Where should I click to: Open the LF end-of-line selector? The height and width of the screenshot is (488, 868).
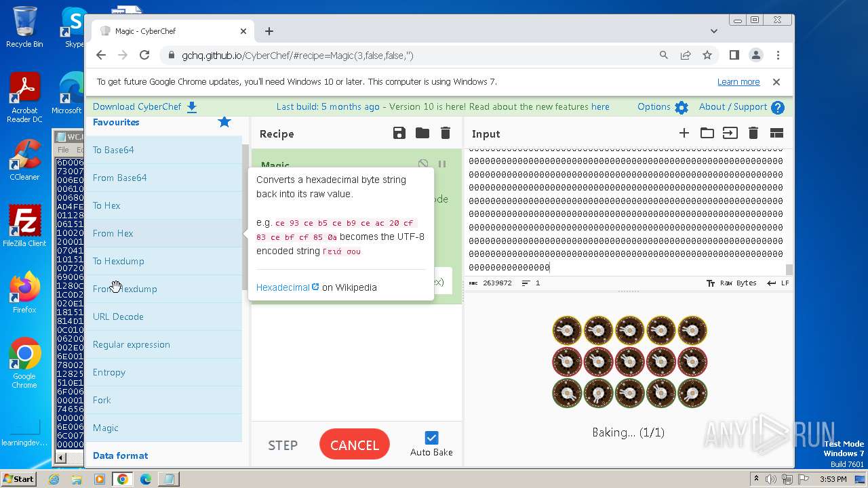point(778,283)
